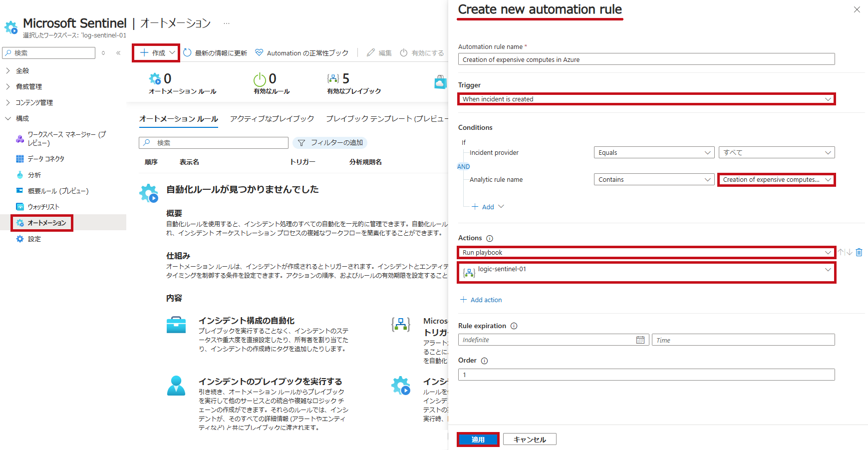Screen dimensions: 868x450
Task: Click Add condition link
Action: tap(488, 207)
